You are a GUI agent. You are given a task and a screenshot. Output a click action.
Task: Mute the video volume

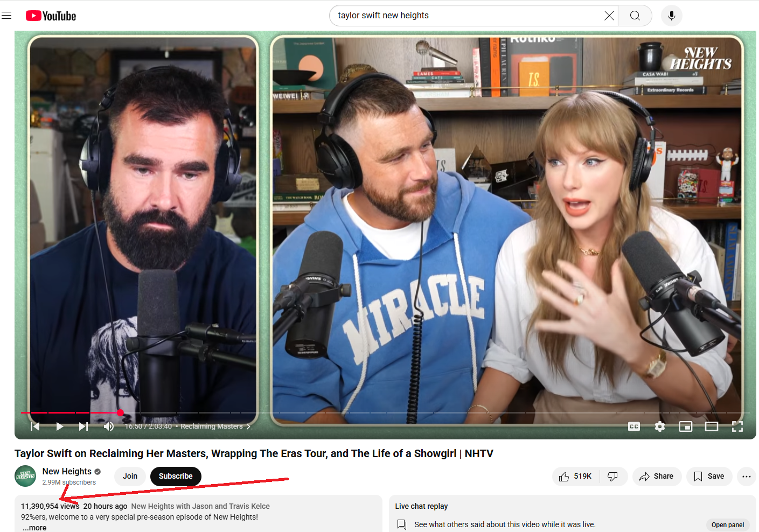(x=108, y=426)
